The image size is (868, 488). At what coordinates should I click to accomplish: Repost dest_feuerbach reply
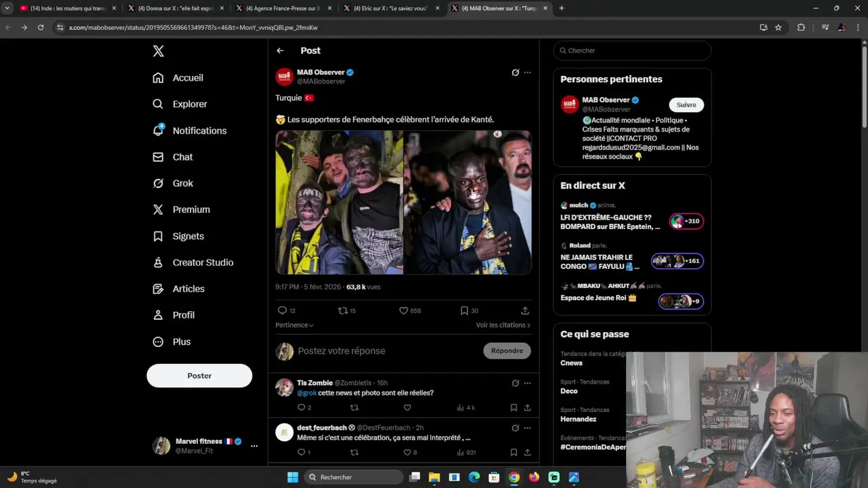pos(354,452)
